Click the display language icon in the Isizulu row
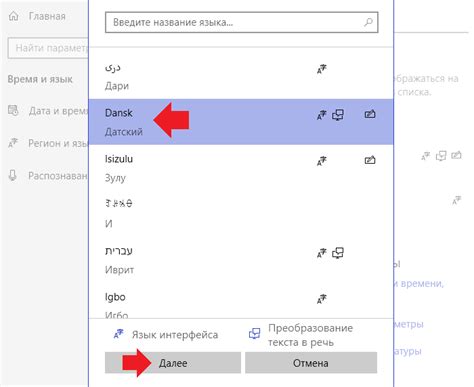The width and height of the screenshot is (474, 387). click(322, 161)
